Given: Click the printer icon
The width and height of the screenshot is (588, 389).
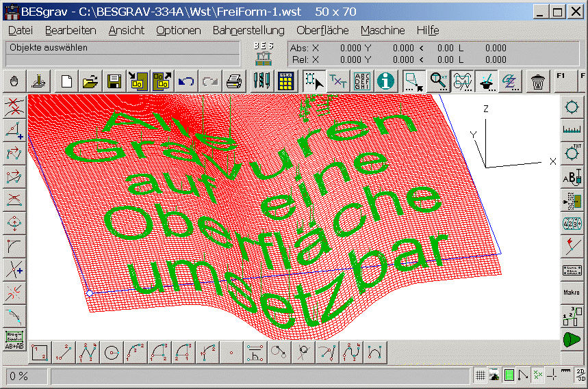Looking at the screenshot, I should tap(234, 81).
